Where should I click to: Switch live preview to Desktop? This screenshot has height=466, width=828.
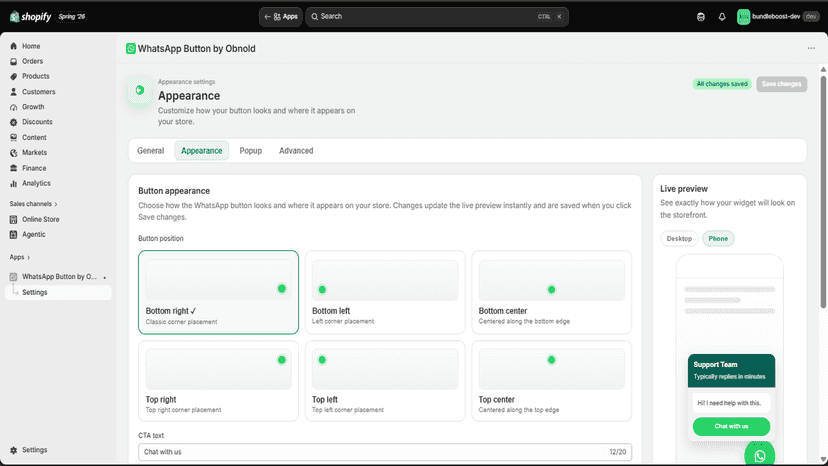[x=679, y=239]
